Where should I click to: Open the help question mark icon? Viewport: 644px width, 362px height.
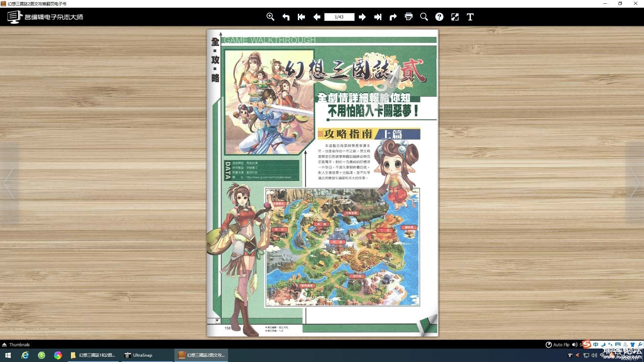pyautogui.click(x=439, y=17)
